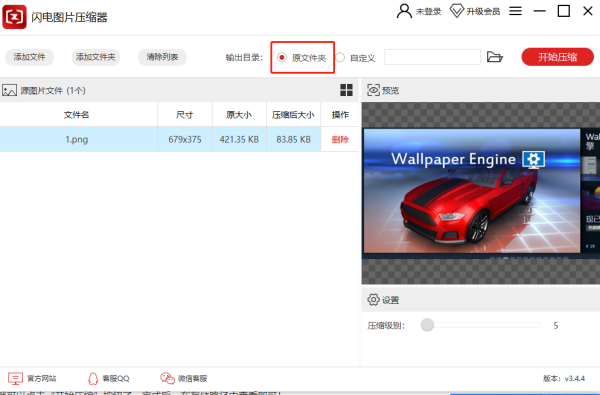Maximize the compressor window
This screenshot has height=395, width=600.
coord(564,11)
